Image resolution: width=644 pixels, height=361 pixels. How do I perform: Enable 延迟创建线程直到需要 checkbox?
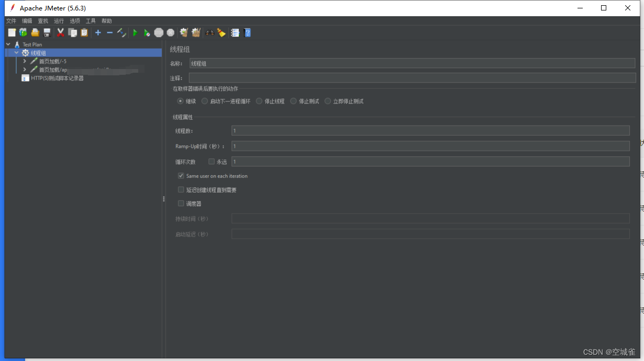click(x=181, y=190)
